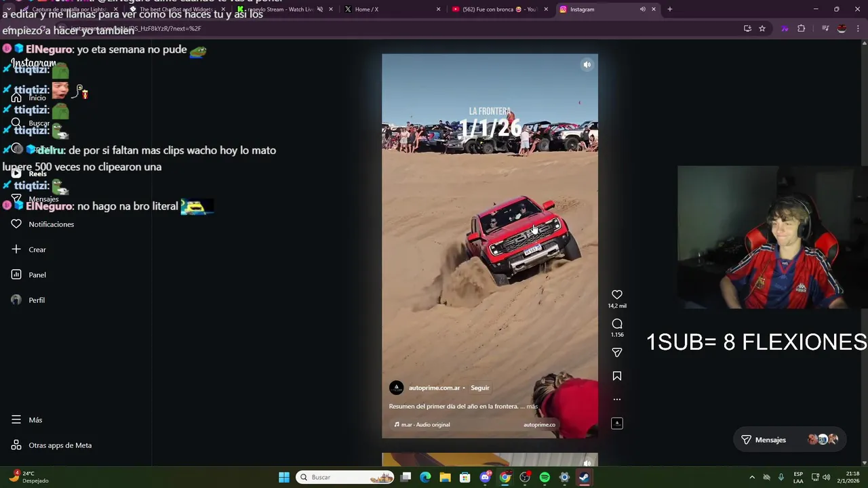Launch Microsoft Edge from the taskbar
The image size is (868, 488).
(425, 477)
